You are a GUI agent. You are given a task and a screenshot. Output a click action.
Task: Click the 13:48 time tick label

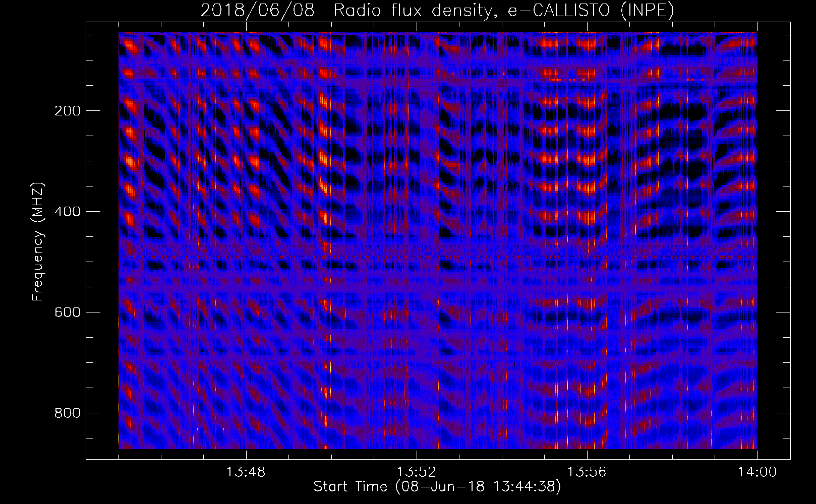(246, 472)
